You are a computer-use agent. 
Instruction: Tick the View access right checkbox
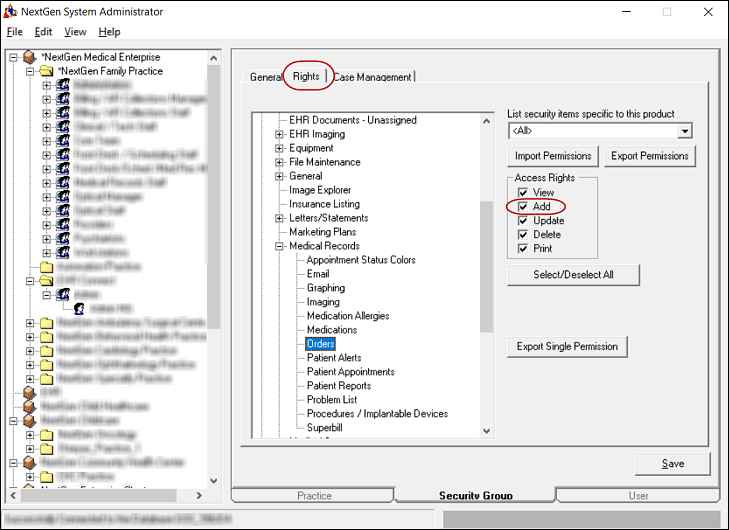click(x=523, y=192)
